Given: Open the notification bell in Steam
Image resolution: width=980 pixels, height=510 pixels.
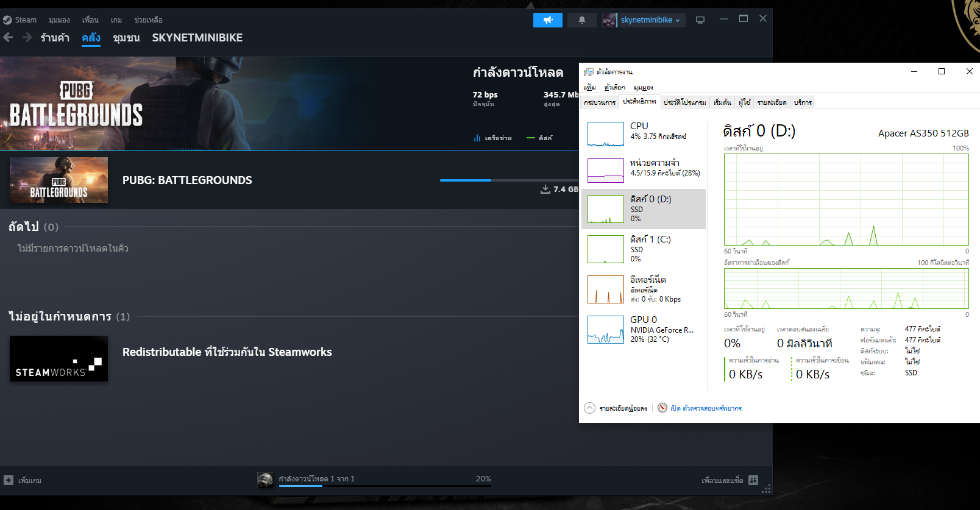Looking at the screenshot, I should 582,20.
